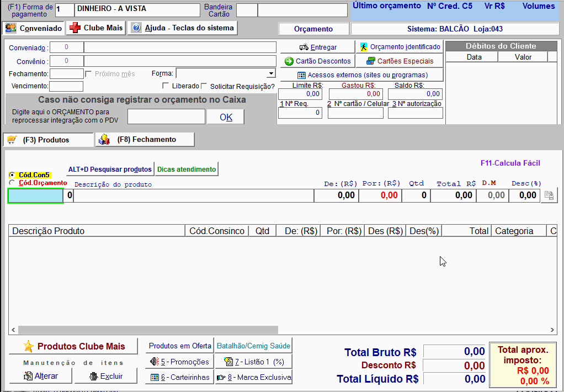This screenshot has height=392, width=564.
Task: Switch to the (F3) Produtos tab
Action: [x=48, y=140]
